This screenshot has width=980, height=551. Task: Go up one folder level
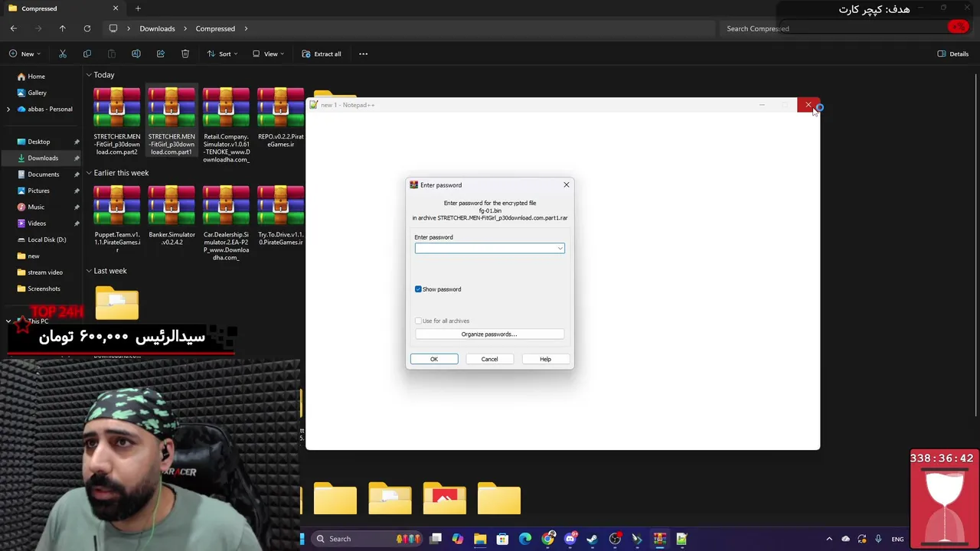[63, 28]
